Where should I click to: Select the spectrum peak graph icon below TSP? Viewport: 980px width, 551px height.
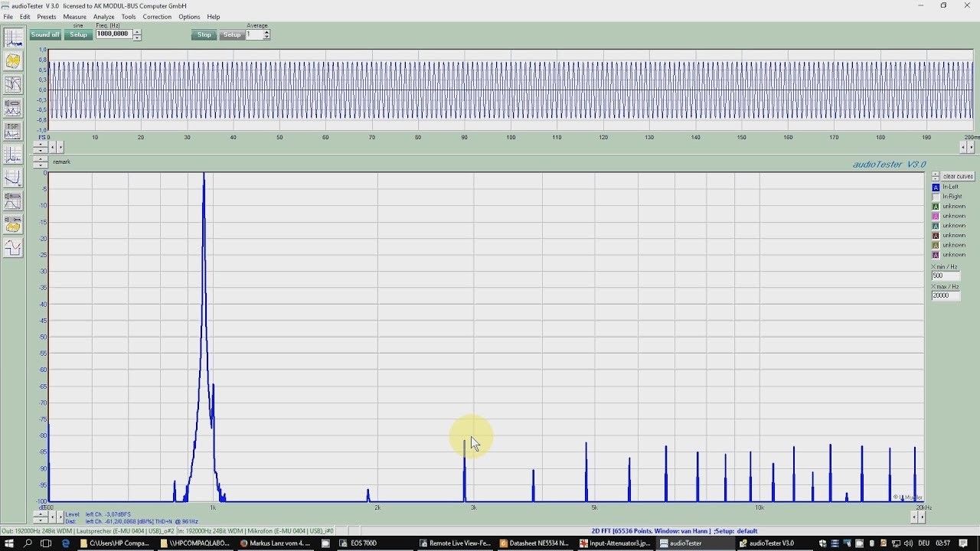tap(13, 155)
